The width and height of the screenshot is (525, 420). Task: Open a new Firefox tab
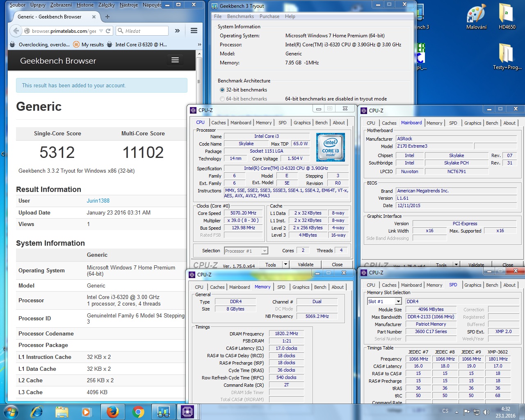coord(107,17)
